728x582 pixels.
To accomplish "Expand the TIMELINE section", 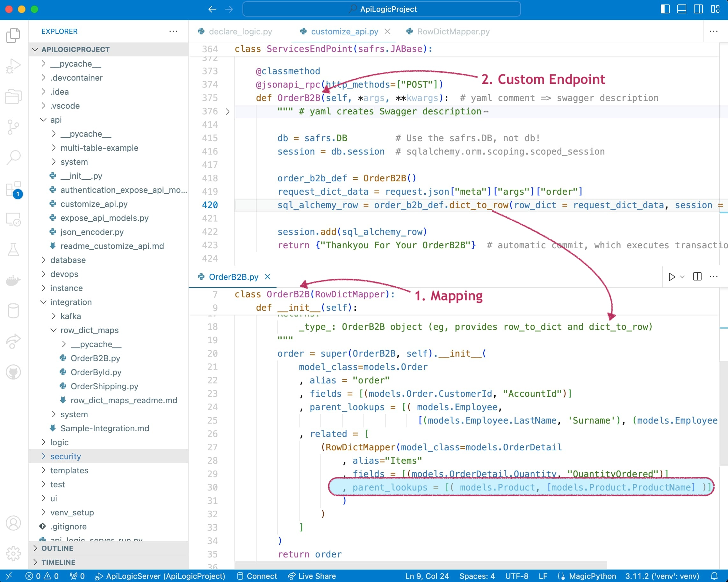I will click(x=108, y=563).
